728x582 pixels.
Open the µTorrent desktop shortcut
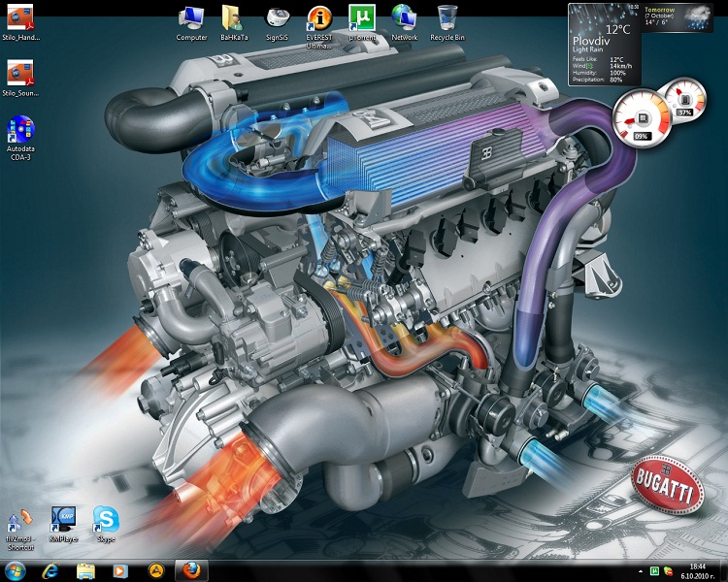(x=362, y=18)
